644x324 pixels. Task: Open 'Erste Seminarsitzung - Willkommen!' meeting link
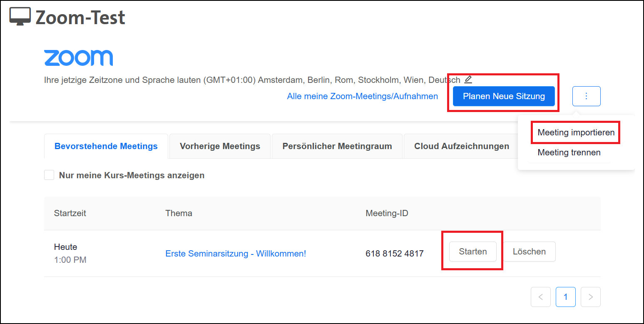[236, 254]
